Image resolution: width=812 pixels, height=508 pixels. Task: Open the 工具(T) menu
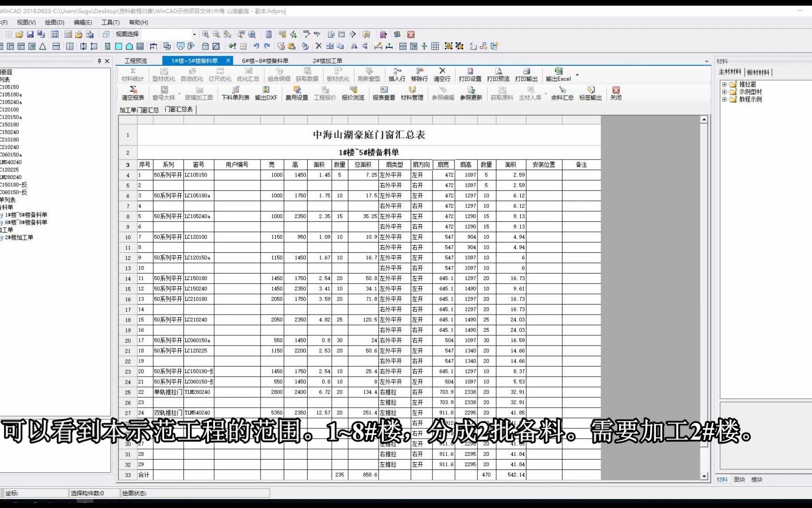point(111,22)
